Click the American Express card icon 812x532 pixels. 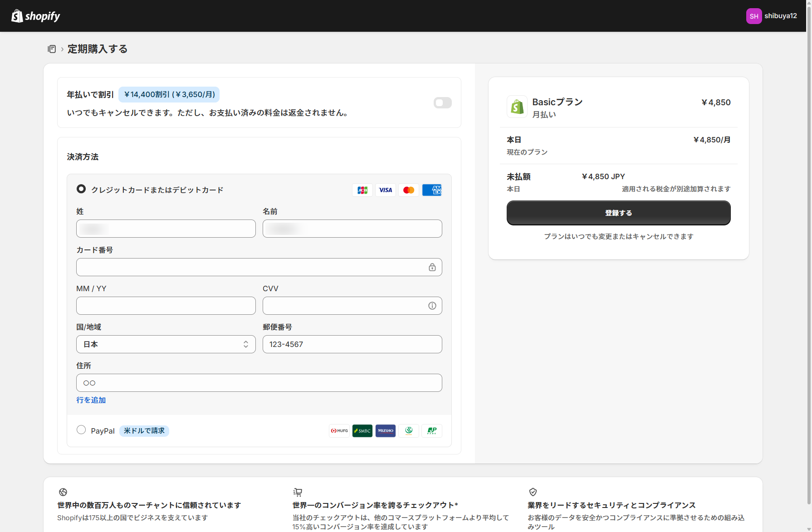432,190
